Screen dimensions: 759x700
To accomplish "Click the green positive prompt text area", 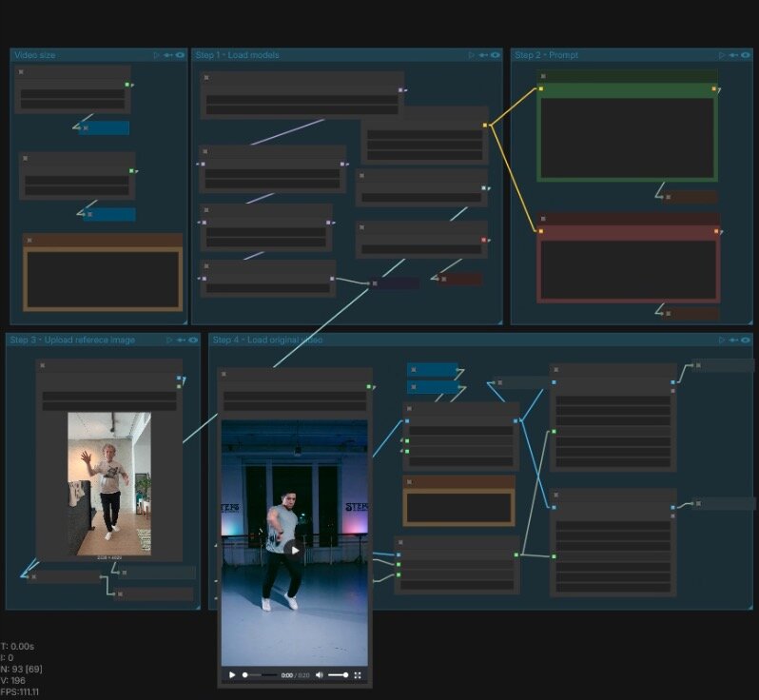I will tap(628, 138).
